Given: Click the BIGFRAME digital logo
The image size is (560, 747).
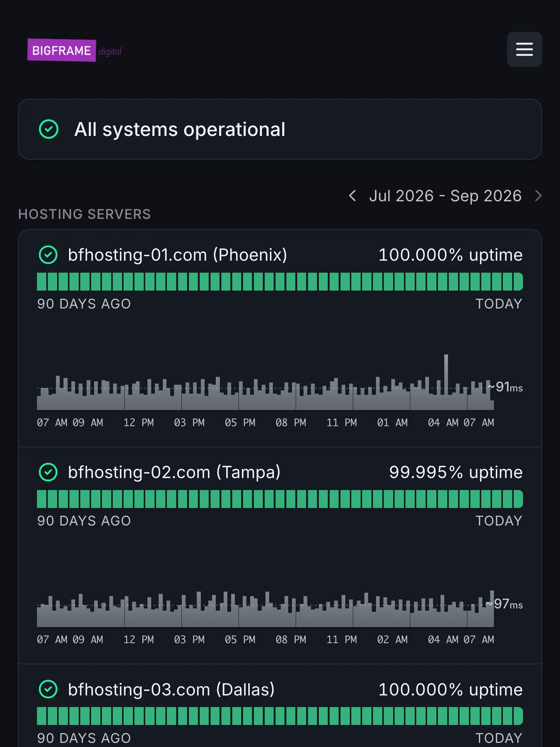Looking at the screenshot, I should coord(75,50).
